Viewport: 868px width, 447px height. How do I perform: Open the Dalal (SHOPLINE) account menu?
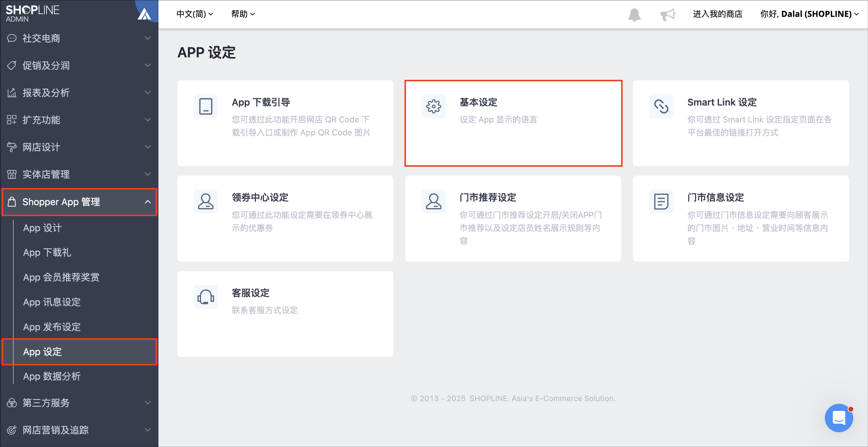[x=809, y=14]
